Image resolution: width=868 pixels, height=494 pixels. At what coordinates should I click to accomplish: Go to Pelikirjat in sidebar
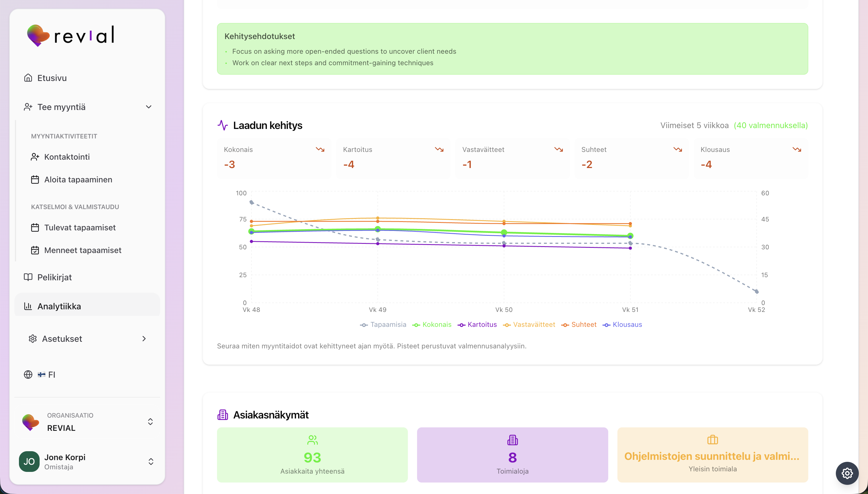54,277
